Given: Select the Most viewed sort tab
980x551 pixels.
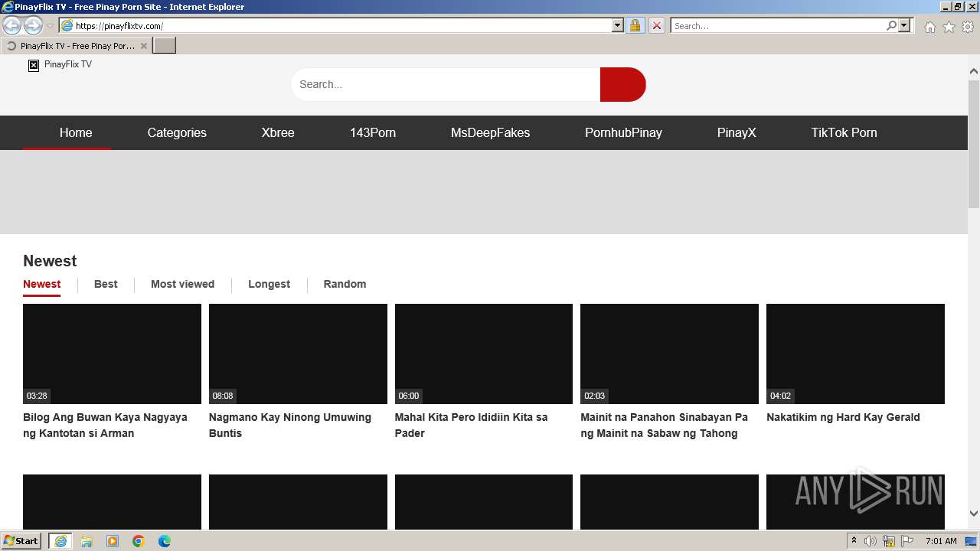Looking at the screenshot, I should 182,284.
